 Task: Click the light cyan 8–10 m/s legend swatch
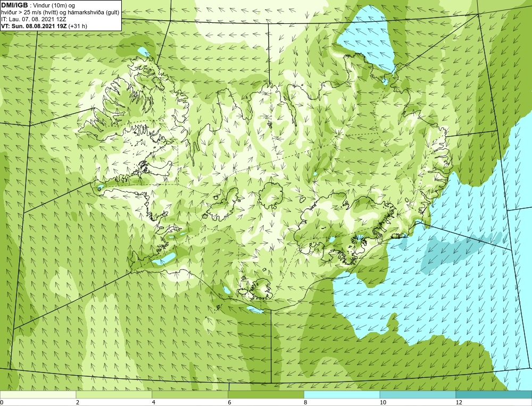pos(342,395)
